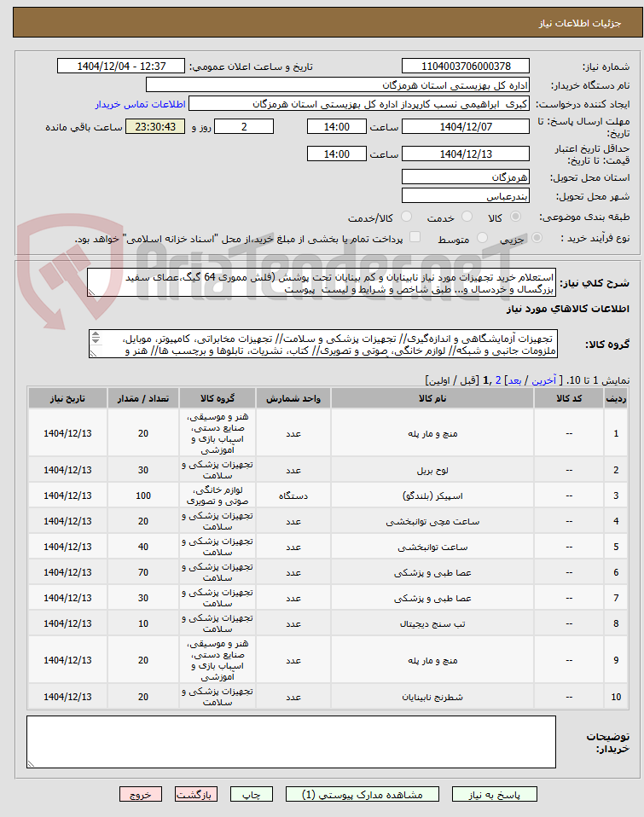Click the تاریخ نیاز column header
The width and height of the screenshot is (644, 817).
[67, 398]
